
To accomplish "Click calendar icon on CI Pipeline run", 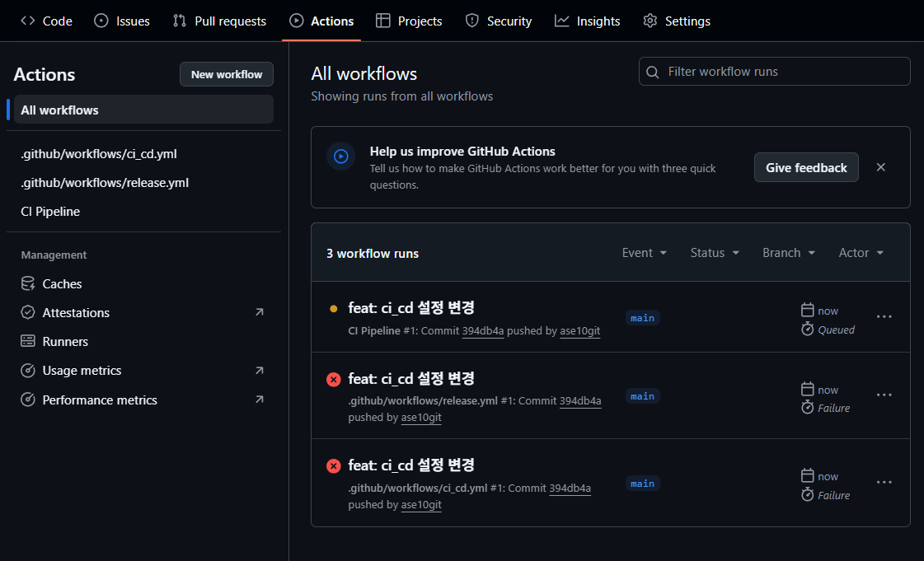I will [x=807, y=310].
